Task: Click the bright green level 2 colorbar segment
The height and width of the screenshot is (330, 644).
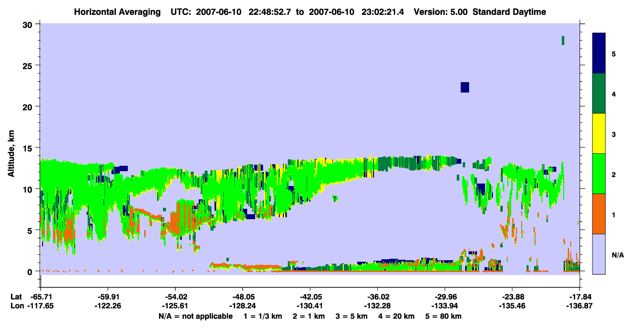Action: (x=599, y=174)
